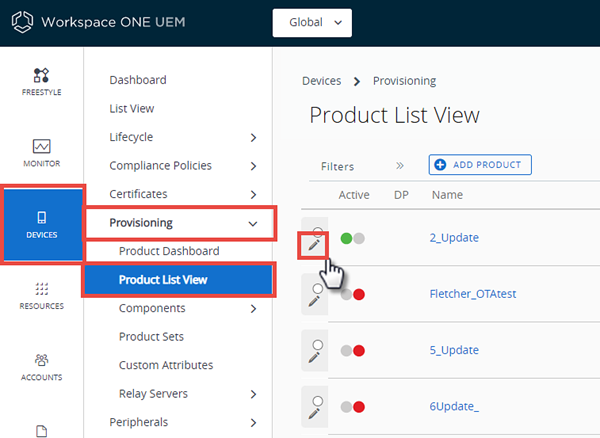
Task: Open the Global organization group dropdown
Action: (x=312, y=23)
